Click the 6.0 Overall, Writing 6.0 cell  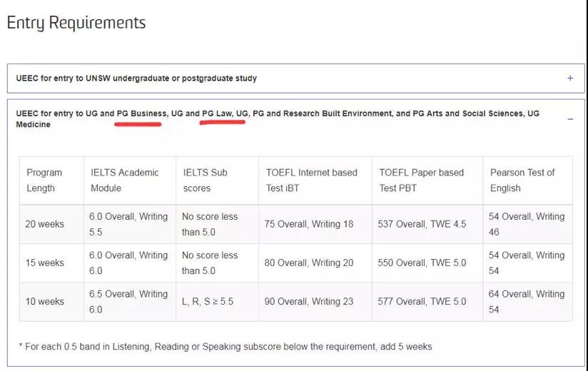point(130,263)
